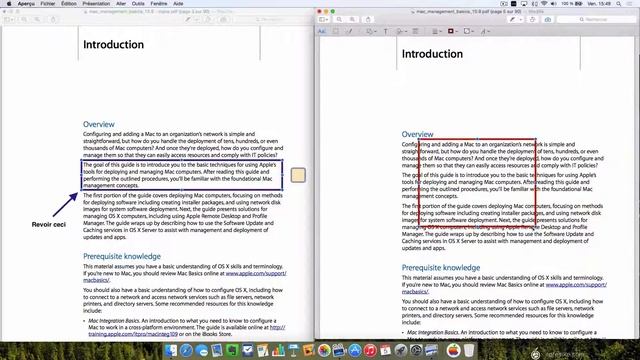Select the highlight pen in right window

point(513,19)
